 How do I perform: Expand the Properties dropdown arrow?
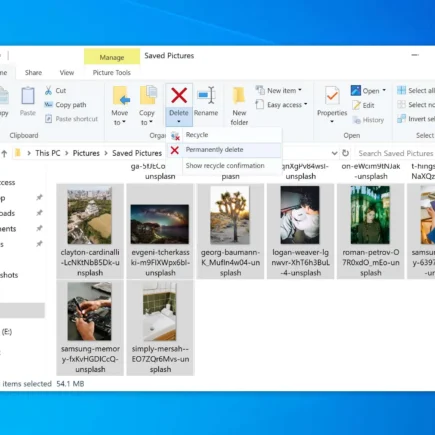tap(332, 122)
